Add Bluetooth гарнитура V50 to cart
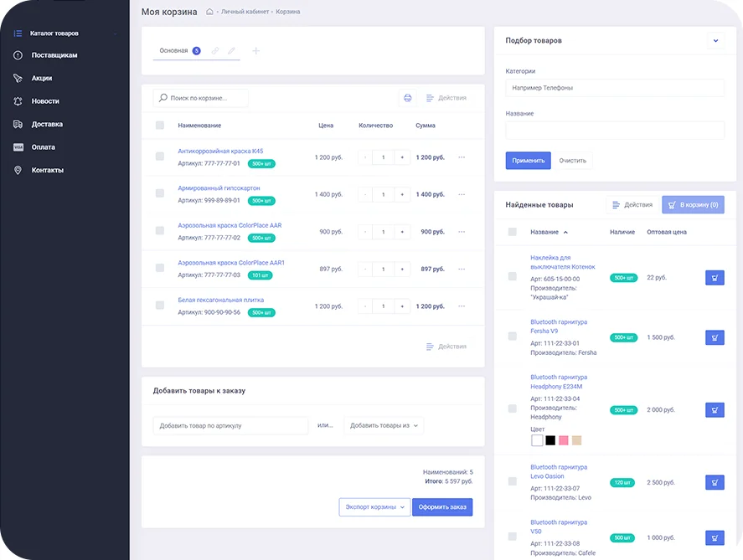Viewport: 743px width, 560px height. point(715,537)
